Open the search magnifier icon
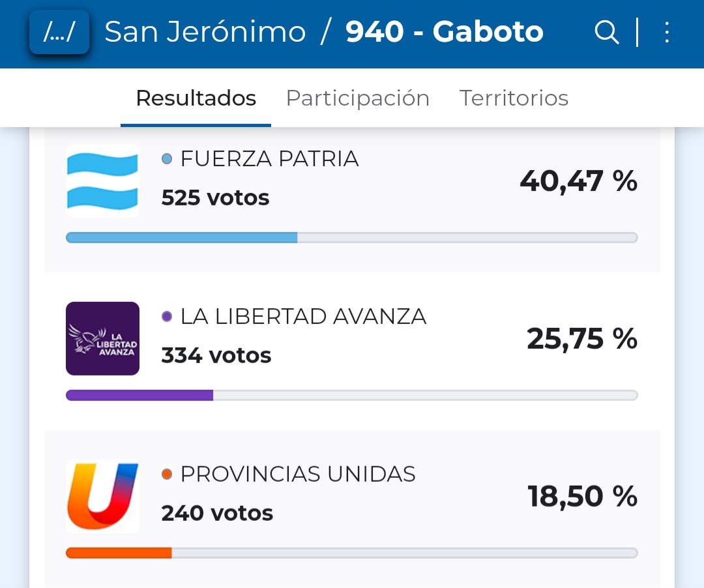 pyautogui.click(x=607, y=32)
